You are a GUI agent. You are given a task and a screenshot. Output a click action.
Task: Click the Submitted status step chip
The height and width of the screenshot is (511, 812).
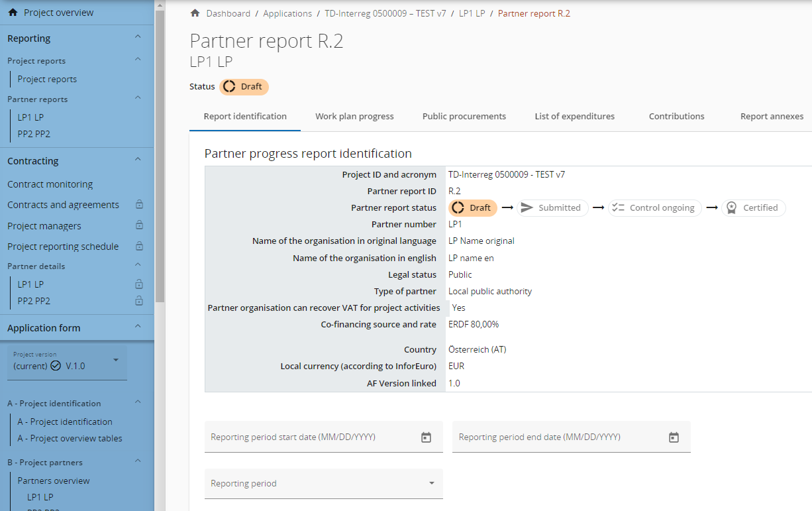pos(552,208)
